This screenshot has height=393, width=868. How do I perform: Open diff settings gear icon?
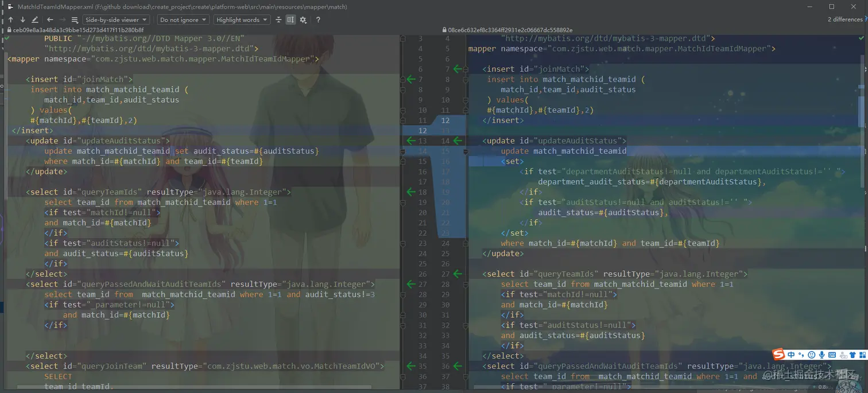tap(303, 20)
